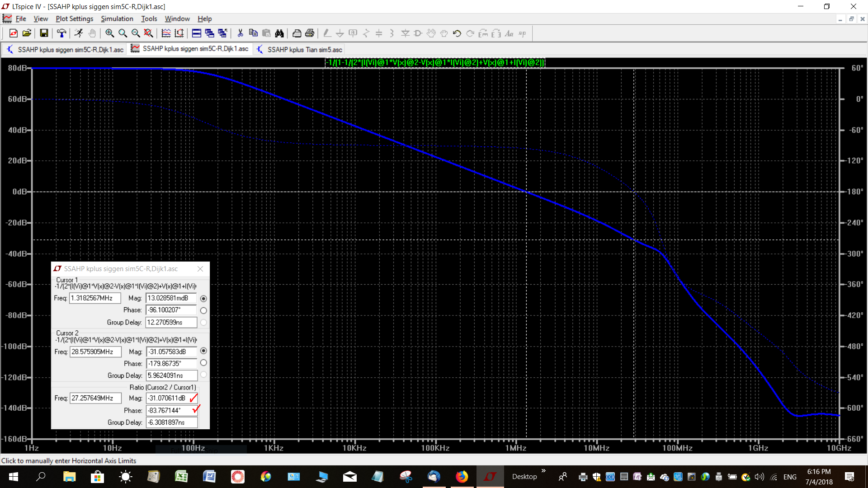The width and height of the screenshot is (868, 488).
Task: Click Cursor 1 Group Delay field 12.270599ns
Action: [x=171, y=322]
